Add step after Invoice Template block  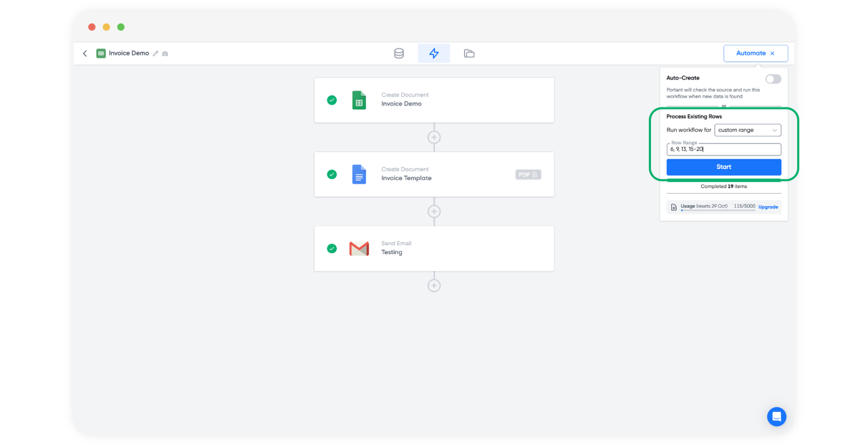coord(434,212)
